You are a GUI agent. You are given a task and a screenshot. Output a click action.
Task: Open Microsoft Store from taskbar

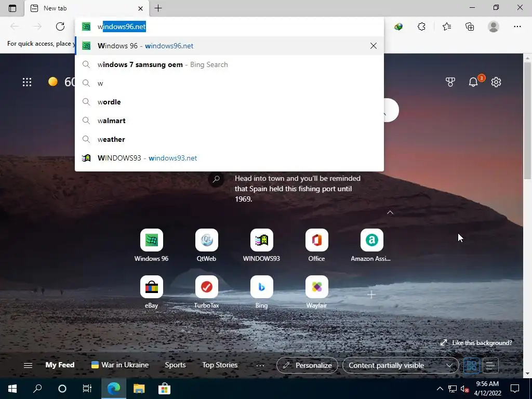(164, 389)
